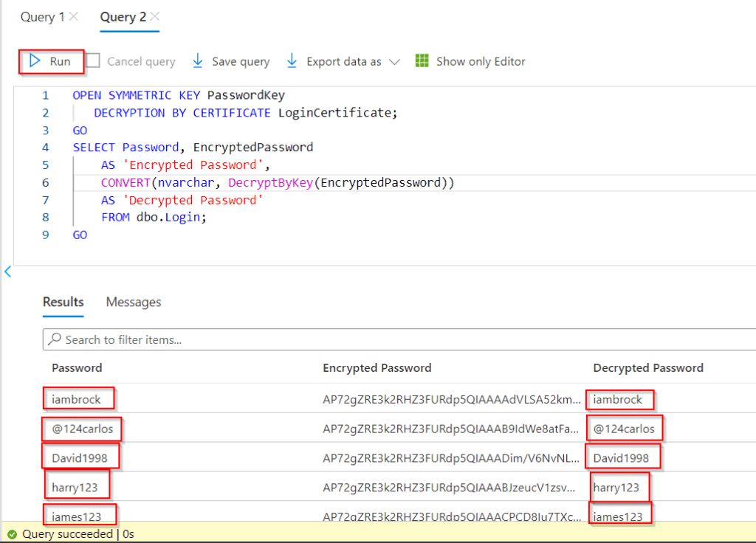
Task: Select the Query 2 tab
Action: click(123, 17)
